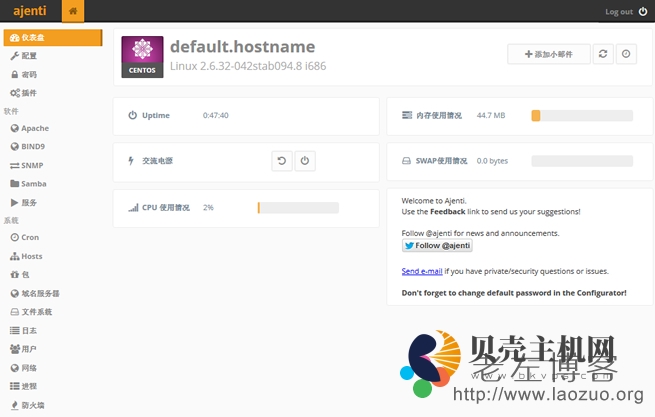Open the 防火墙 firewall item
The height and width of the screenshot is (417, 655).
28,405
